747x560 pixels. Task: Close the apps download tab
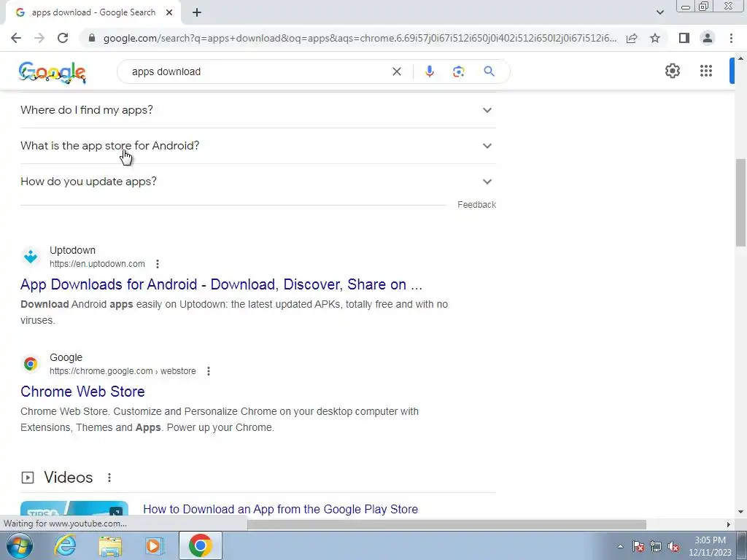pyautogui.click(x=169, y=12)
